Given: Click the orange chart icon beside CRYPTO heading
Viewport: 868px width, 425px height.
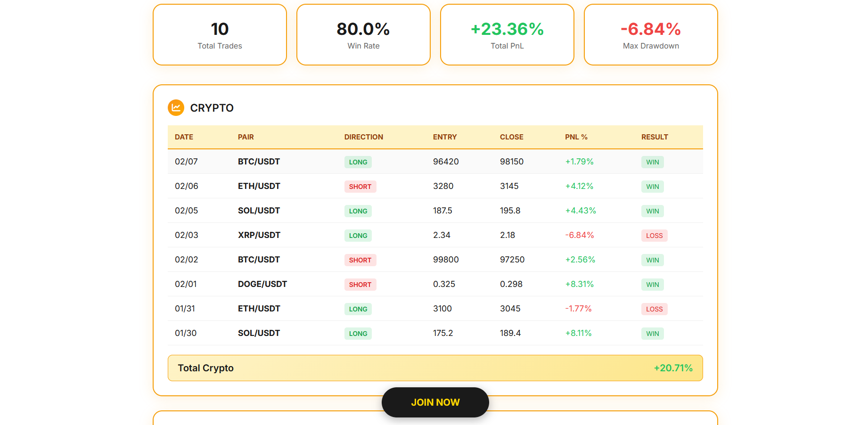Looking at the screenshot, I should pyautogui.click(x=176, y=107).
